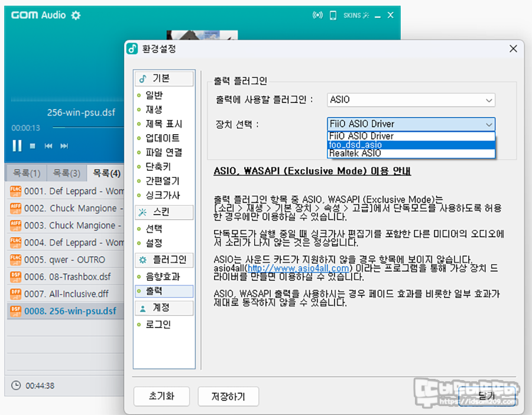Switch to the 목록(4) playlist tab

[106, 173]
